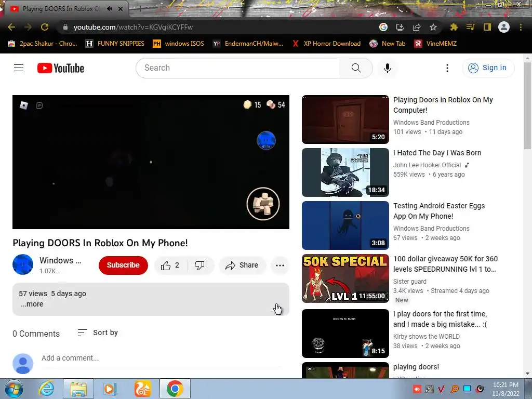532x399 pixels.
Task: Open Playing Doors On My Computer thumbnail
Action: pos(345,119)
